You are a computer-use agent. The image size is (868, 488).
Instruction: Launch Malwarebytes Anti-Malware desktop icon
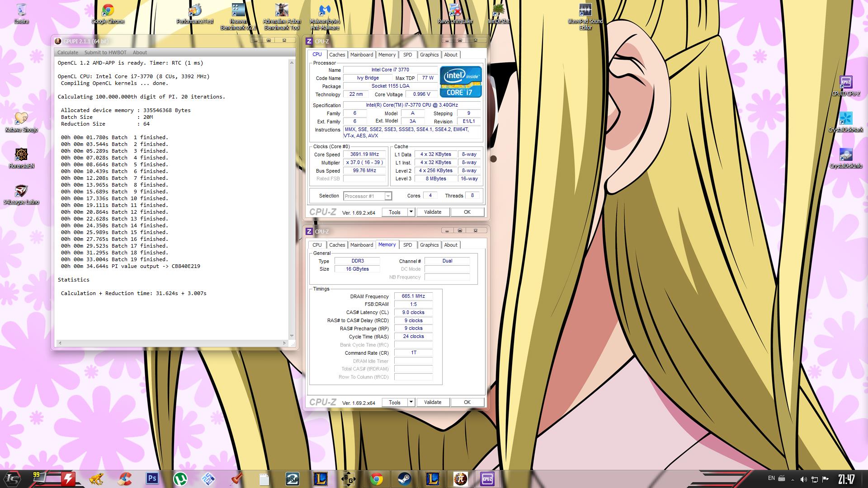325,17
